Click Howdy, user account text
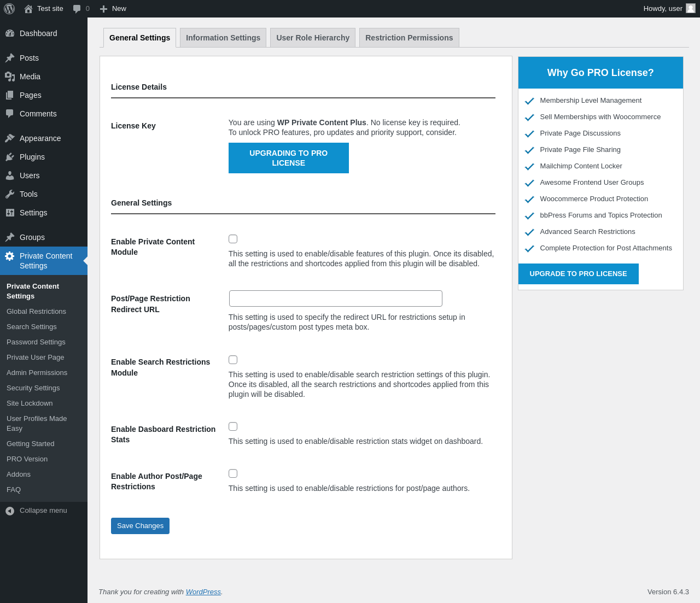 click(663, 9)
